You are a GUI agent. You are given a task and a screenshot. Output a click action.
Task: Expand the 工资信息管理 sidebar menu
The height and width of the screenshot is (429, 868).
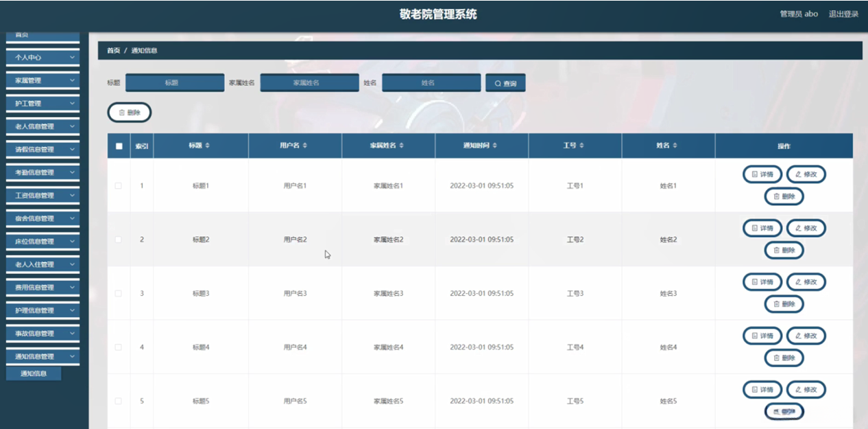click(43, 196)
